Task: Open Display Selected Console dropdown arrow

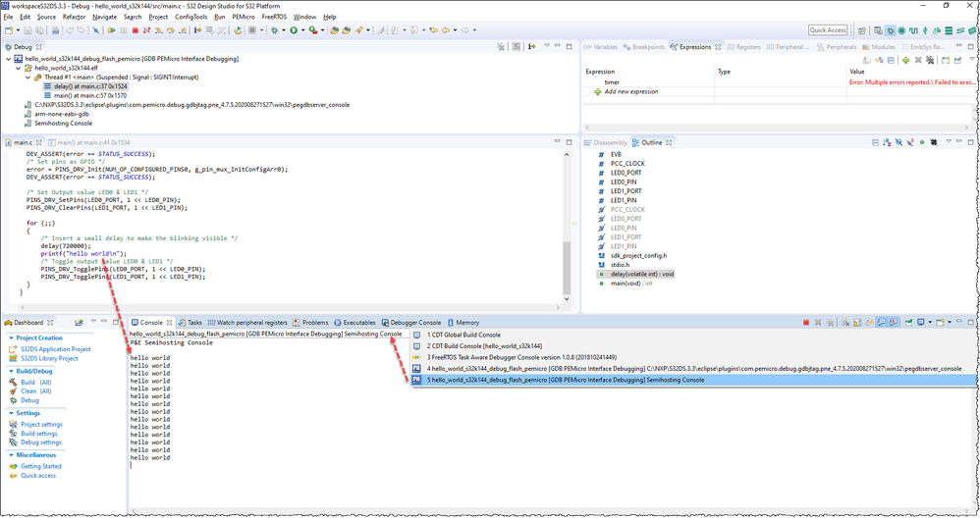Action: 930,323
